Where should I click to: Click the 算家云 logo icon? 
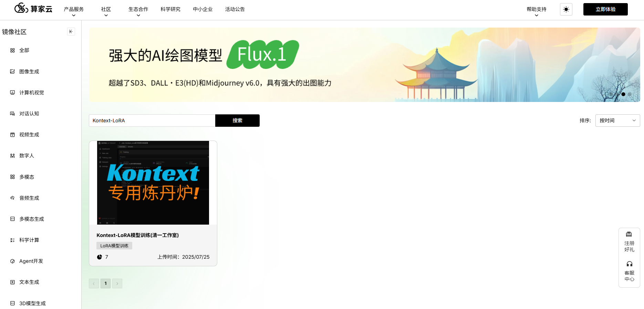tap(21, 8)
